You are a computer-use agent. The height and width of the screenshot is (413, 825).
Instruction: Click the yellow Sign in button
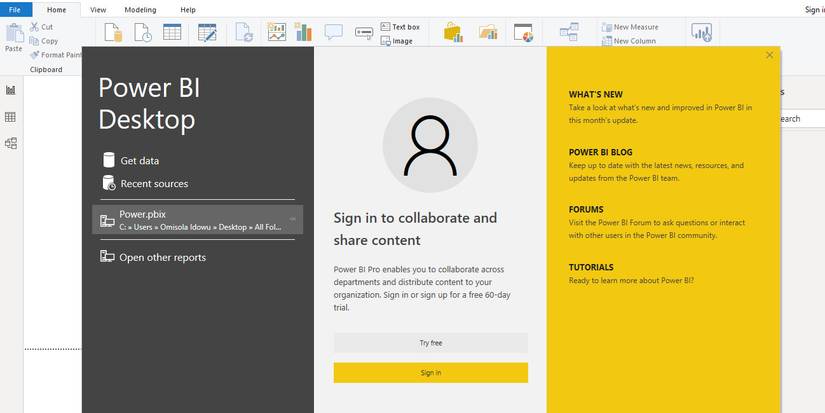pos(430,372)
